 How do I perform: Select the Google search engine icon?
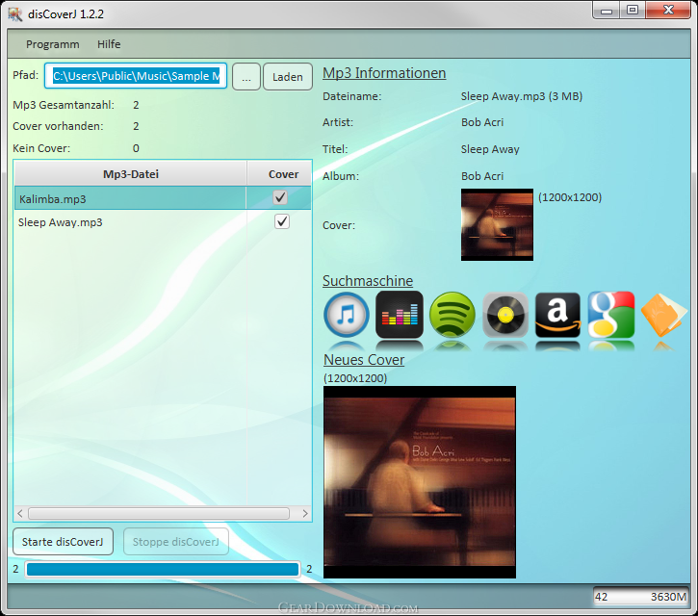pos(611,315)
